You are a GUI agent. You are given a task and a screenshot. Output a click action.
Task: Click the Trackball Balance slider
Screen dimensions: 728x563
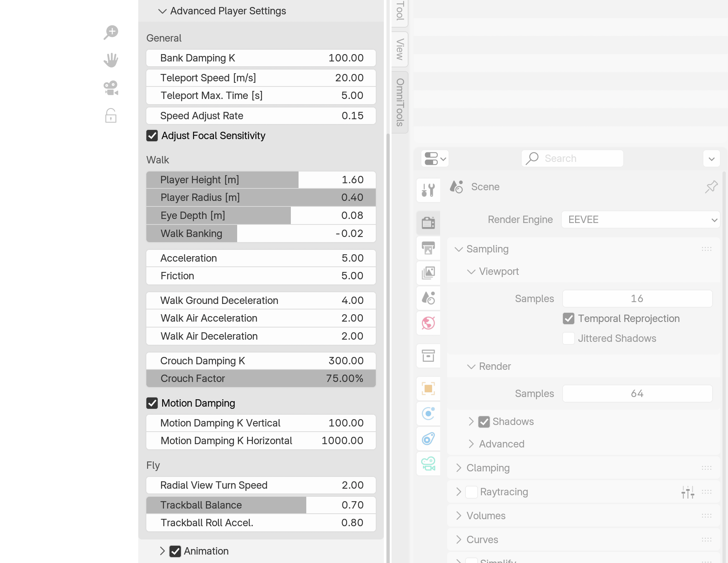click(x=261, y=505)
